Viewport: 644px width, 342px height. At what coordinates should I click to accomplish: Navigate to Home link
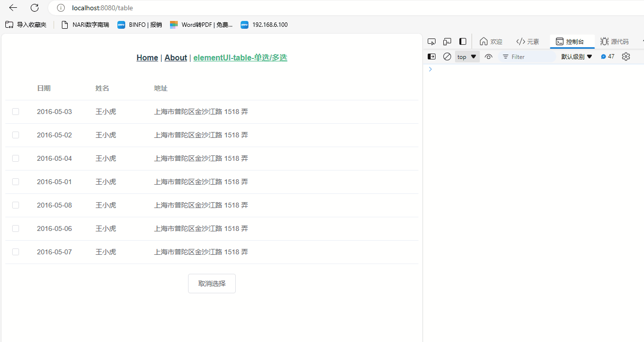[147, 57]
